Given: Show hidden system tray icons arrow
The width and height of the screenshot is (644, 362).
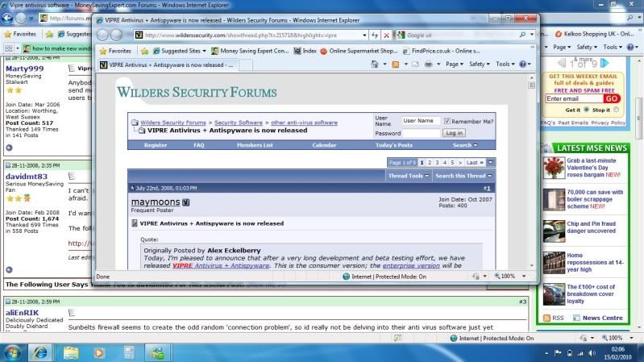Looking at the screenshot, I should coord(546,353).
